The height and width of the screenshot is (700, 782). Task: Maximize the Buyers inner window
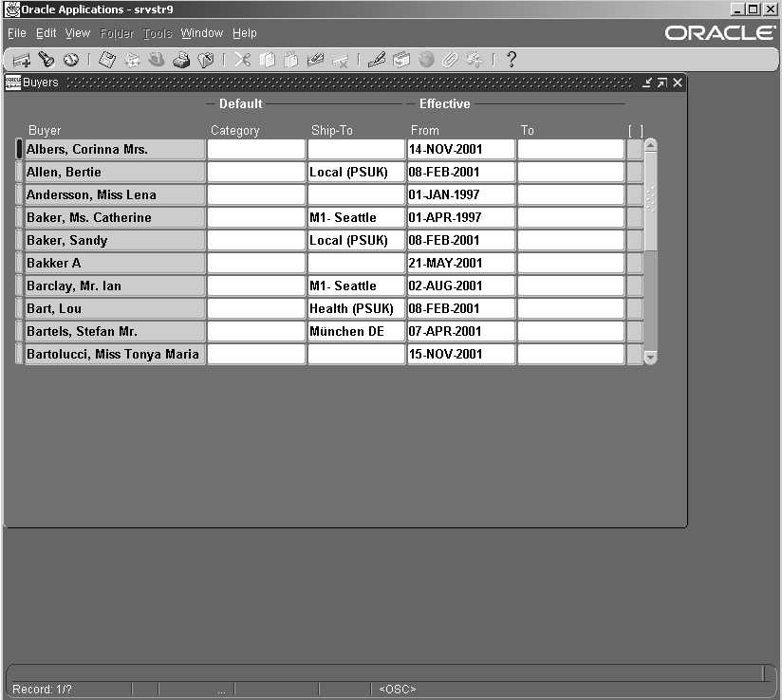(x=662, y=83)
